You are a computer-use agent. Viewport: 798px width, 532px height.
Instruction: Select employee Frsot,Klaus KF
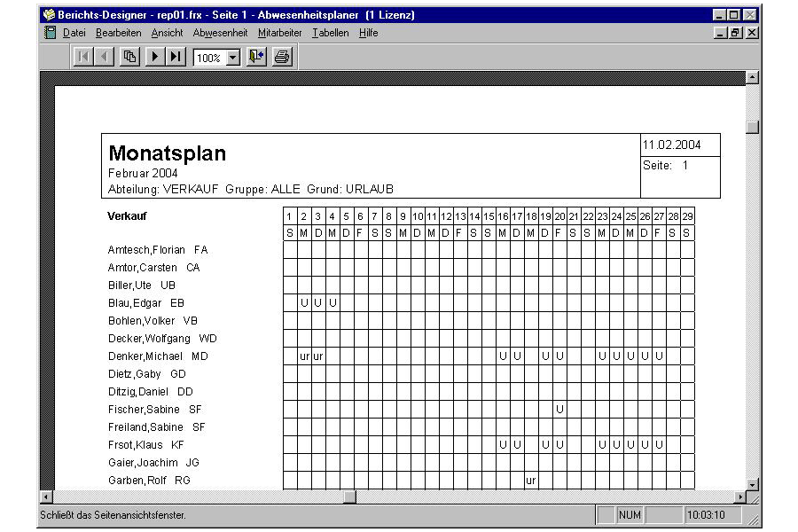pos(146,445)
